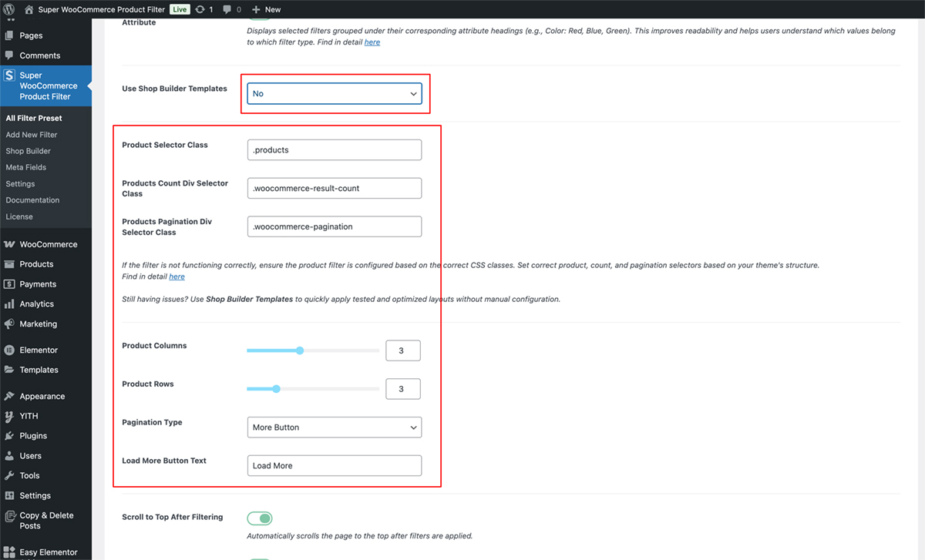Open Meta Fields submenu item
925x560 pixels.
(26, 167)
